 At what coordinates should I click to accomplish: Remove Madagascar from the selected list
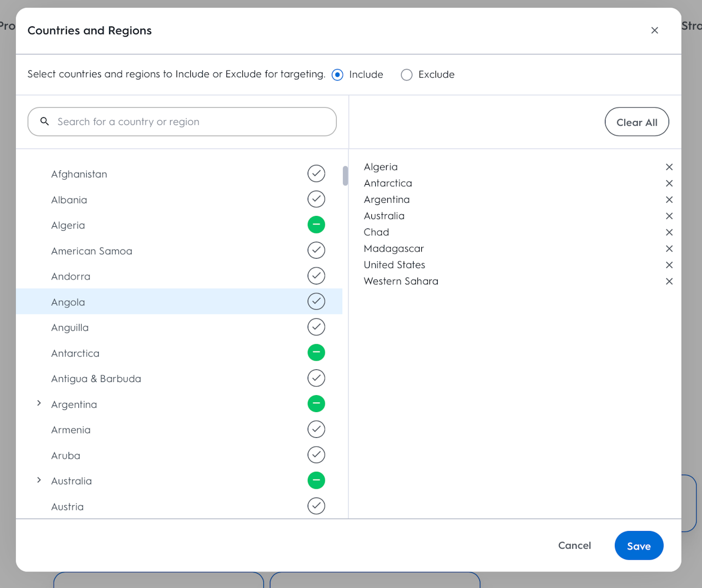(x=669, y=249)
